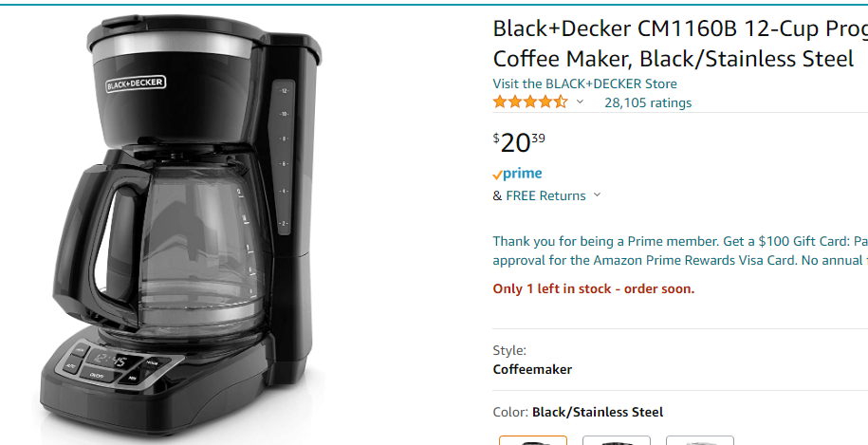
Task: Expand the rating breakdown arrow beside the stars
Action: [x=581, y=102]
